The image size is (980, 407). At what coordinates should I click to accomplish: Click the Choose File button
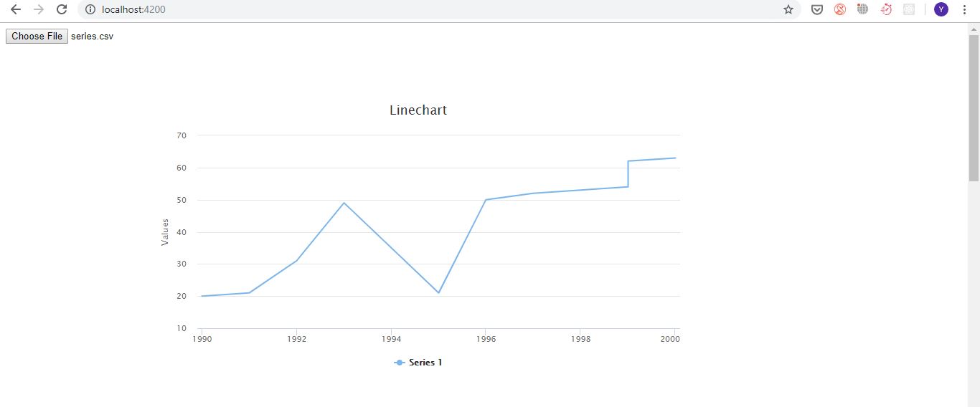coord(37,37)
